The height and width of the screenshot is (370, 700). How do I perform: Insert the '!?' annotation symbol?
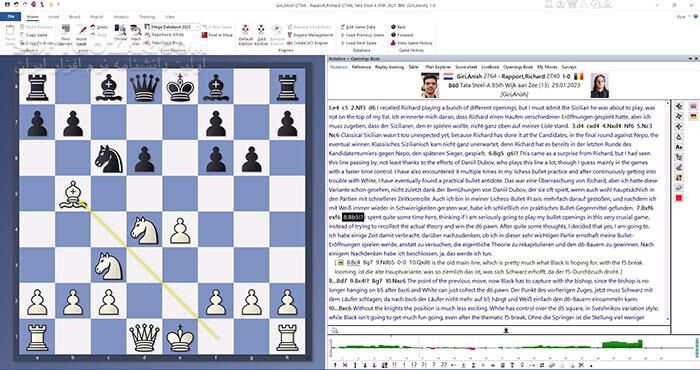point(414,365)
